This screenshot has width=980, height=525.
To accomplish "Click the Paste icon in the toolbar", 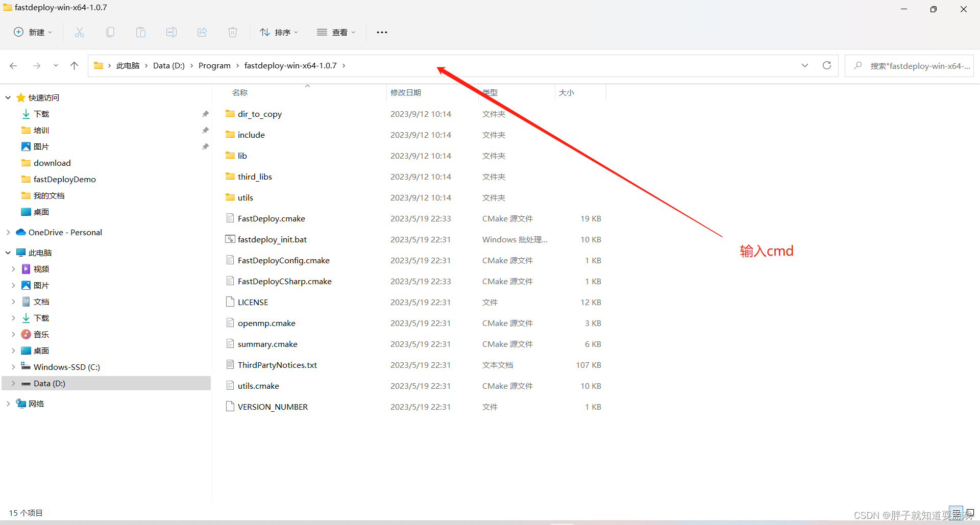I will click(141, 32).
